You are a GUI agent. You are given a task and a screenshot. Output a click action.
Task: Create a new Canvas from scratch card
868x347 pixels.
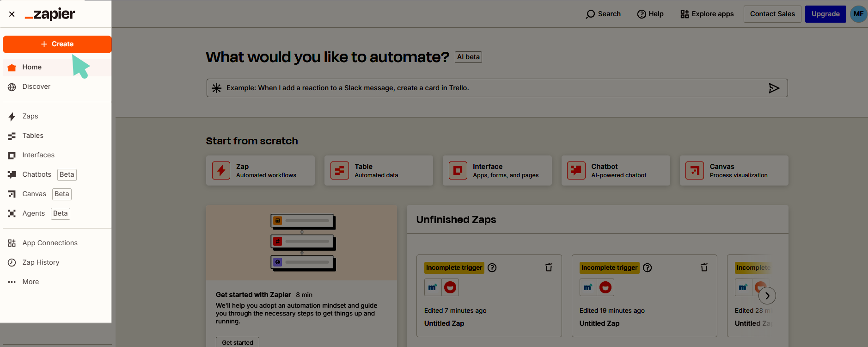click(x=734, y=170)
